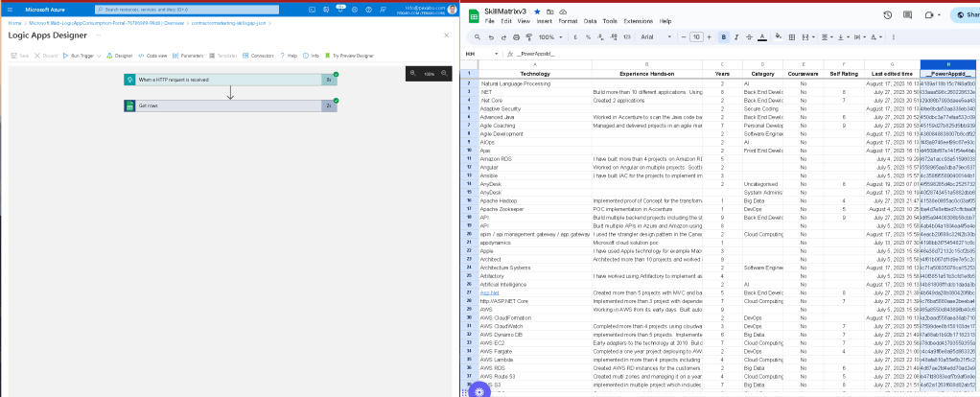The width and height of the screenshot is (980, 397).
Task: Expand the Run Trigger dropdown chevron
Action: tap(100, 56)
